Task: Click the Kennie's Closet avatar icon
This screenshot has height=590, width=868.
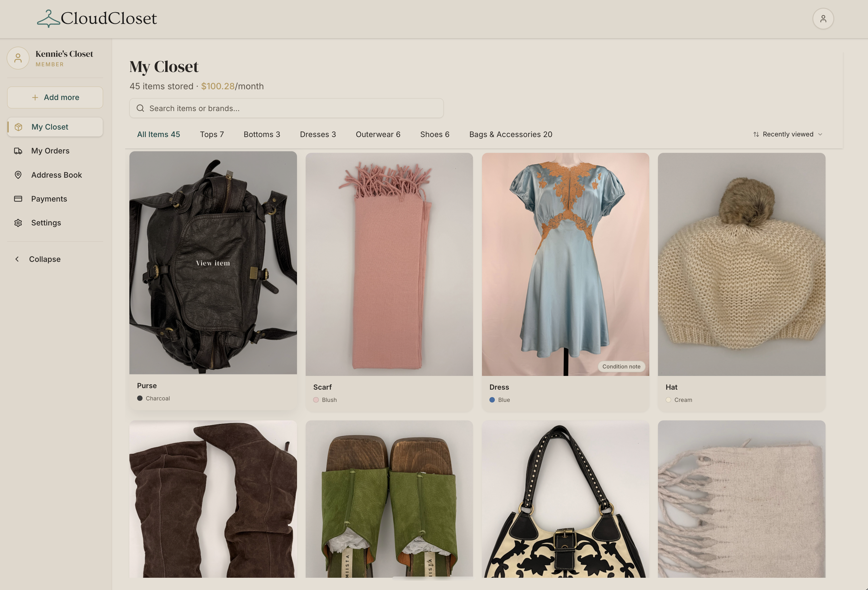Action: [18, 58]
